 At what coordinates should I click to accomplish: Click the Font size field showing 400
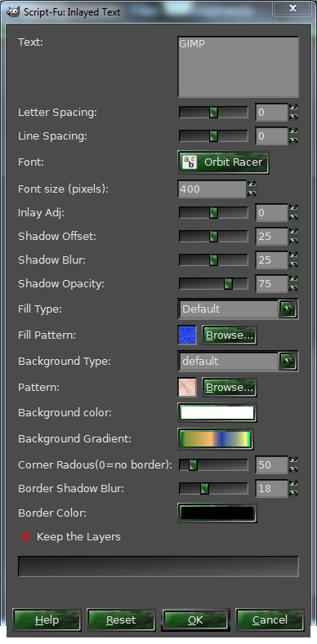212,189
